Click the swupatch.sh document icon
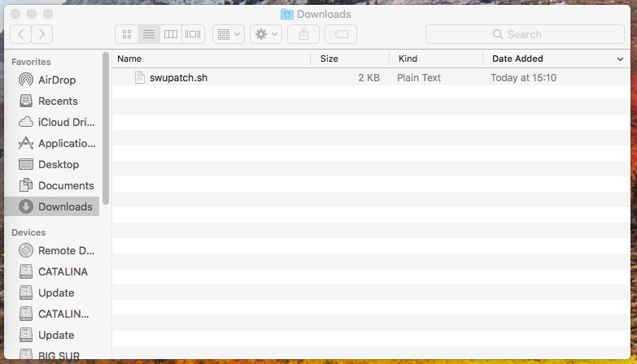Image resolution: width=637 pixels, height=364 pixels. [139, 77]
